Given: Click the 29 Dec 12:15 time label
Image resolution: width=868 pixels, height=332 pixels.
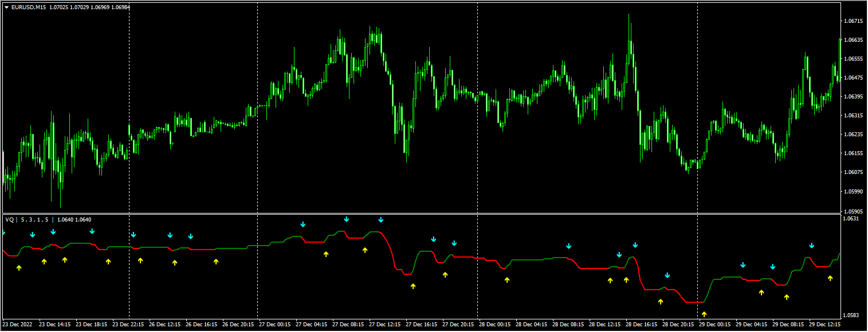Looking at the screenshot, I should coord(826,324).
